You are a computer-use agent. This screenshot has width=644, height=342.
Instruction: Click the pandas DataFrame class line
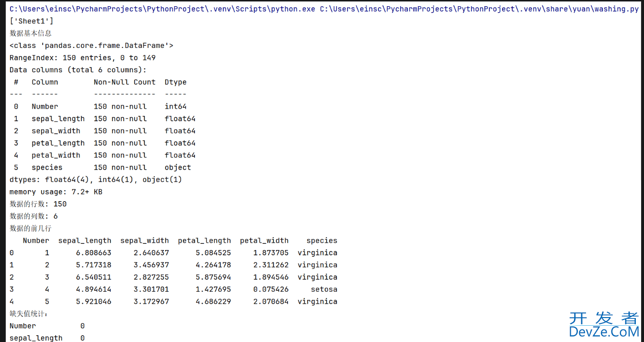click(91, 46)
